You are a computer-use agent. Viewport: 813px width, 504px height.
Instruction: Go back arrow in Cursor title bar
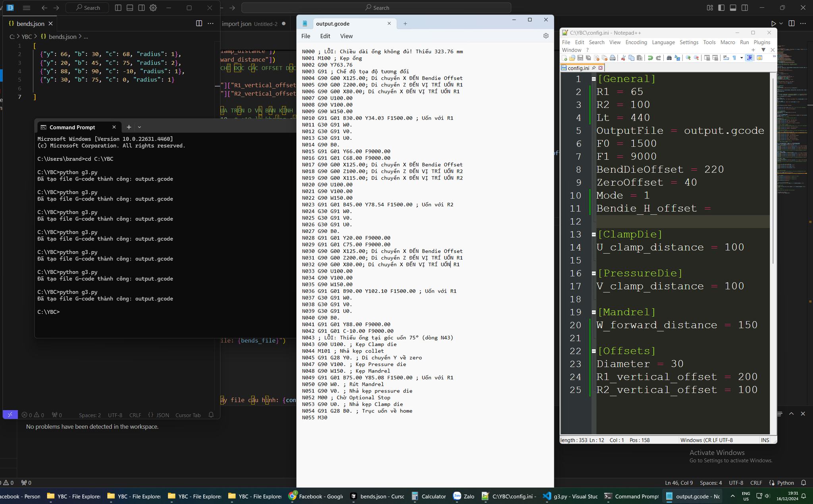point(44,8)
